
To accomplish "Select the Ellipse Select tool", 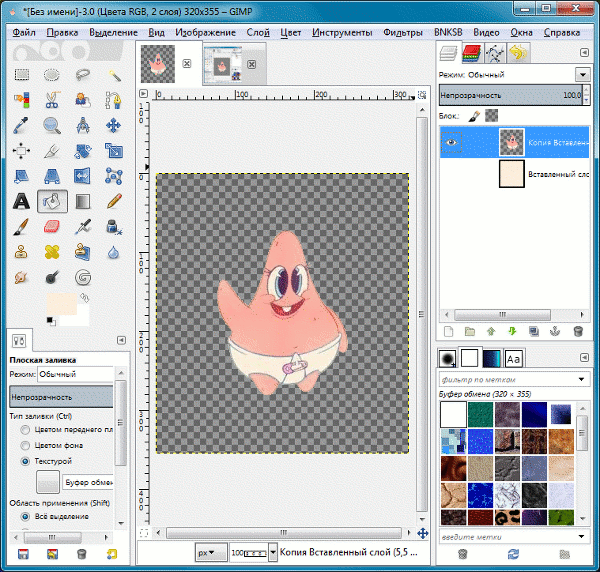I will pos(52,74).
